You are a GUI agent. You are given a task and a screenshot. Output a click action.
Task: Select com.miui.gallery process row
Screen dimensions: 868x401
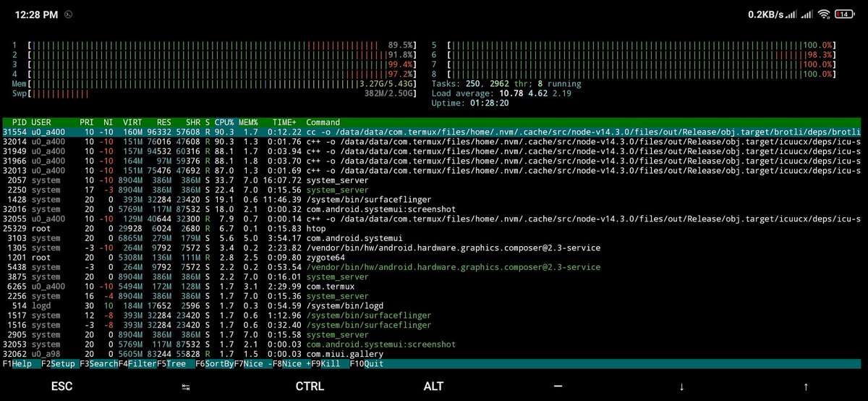click(x=432, y=354)
